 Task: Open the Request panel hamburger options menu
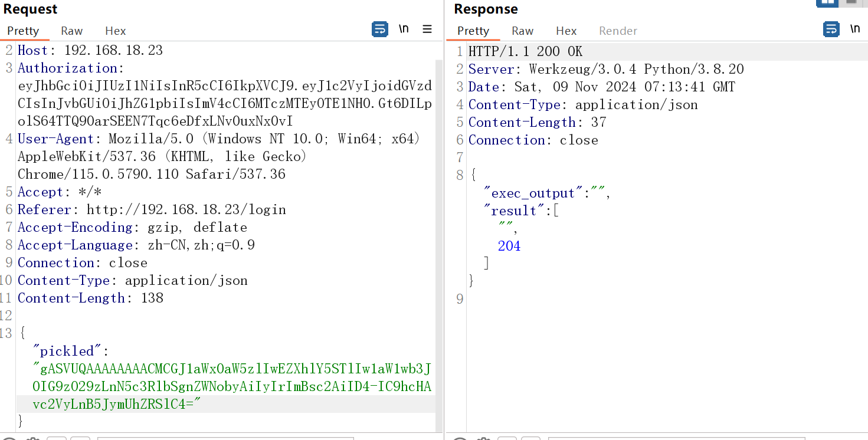pyautogui.click(x=427, y=29)
